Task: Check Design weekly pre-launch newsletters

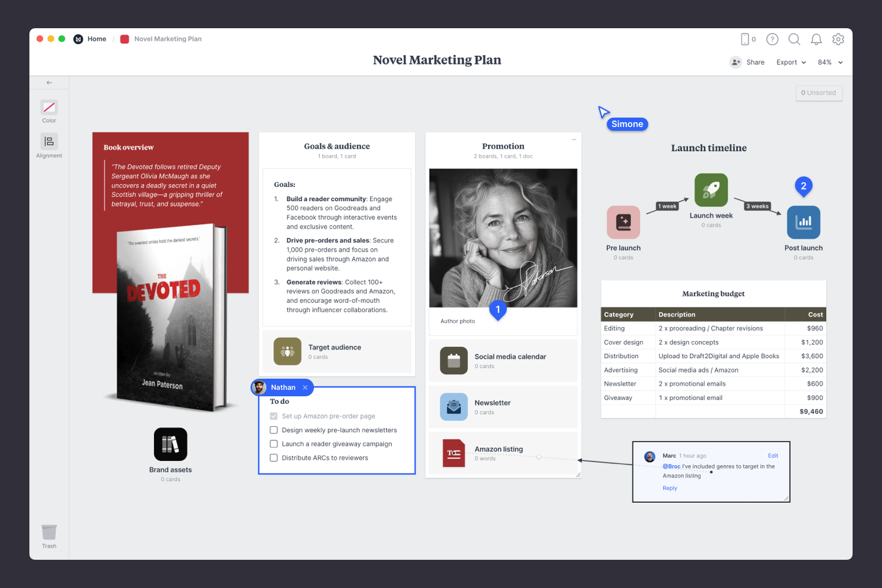Action: point(274,430)
